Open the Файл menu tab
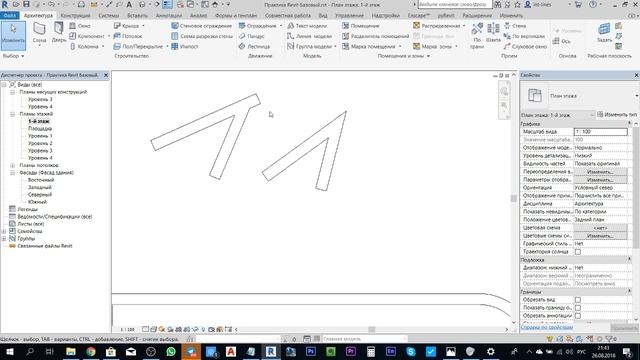This screenshot has width=640, height=360. [x=9, y=16]
